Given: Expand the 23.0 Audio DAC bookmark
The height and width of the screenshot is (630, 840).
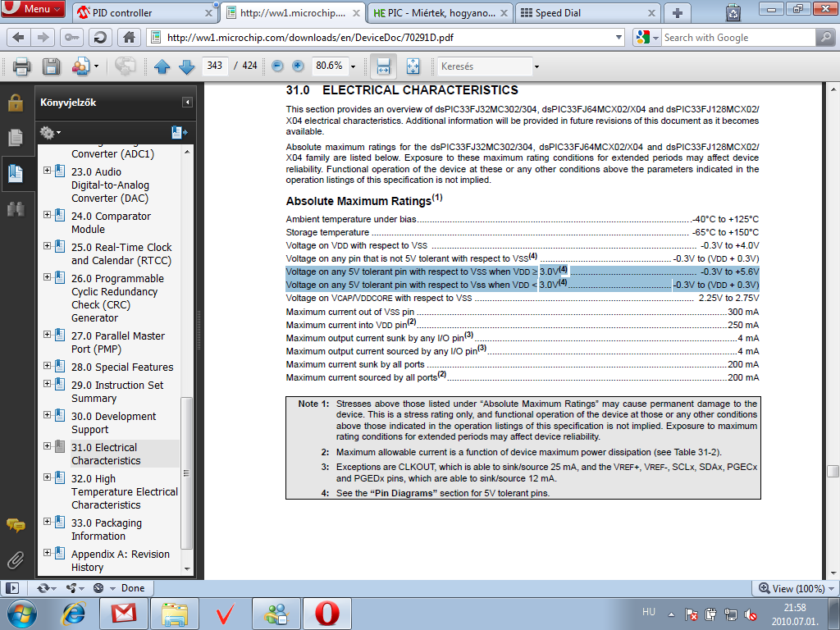Looking at the screenshot, I should (x=47, y=171).
